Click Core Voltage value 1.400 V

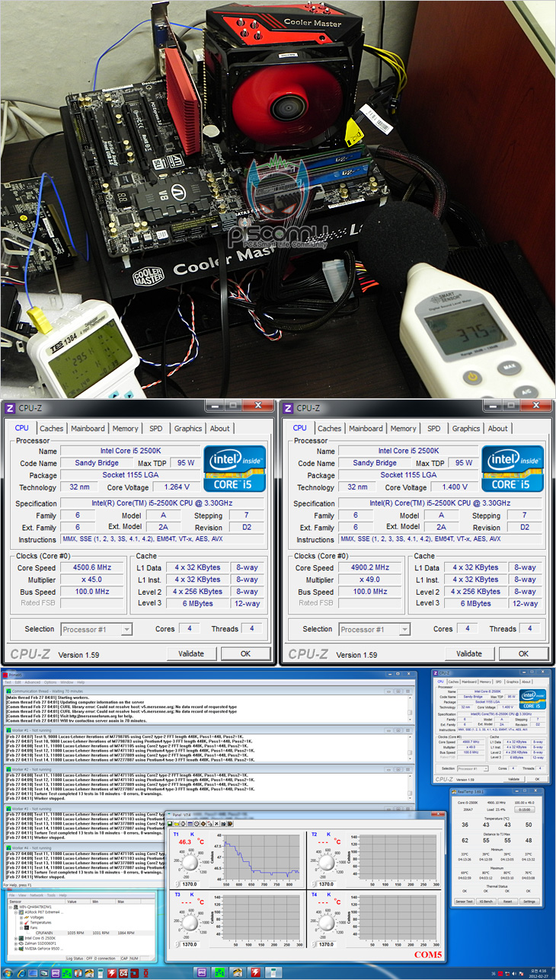click(x=455, y=487)
